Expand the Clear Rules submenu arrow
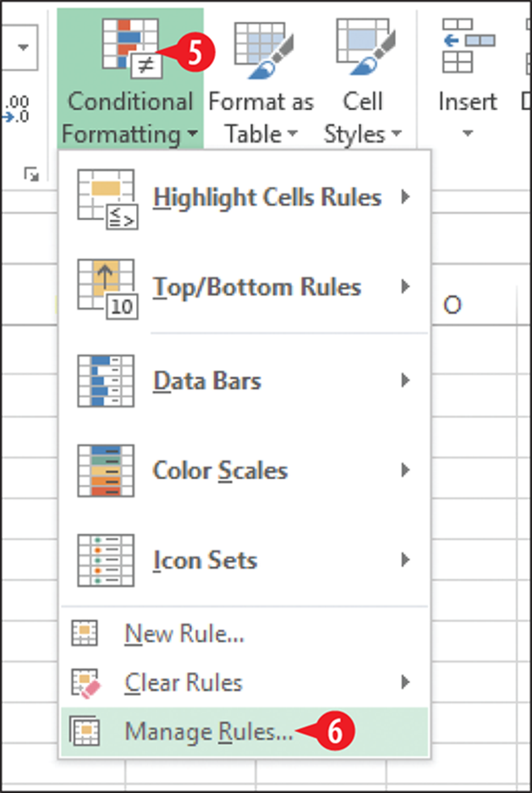 click(x=404, y=683)
